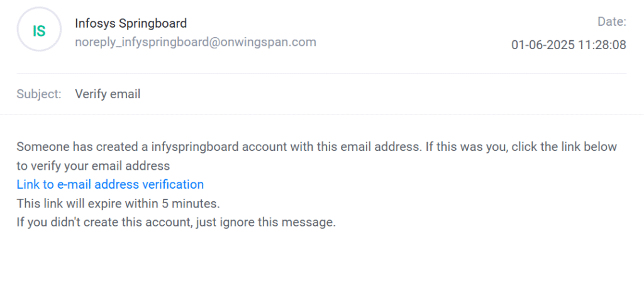This screenshot has height=300, width=644.
Task: Click the line to verify your email address
Action: point(93,165)
